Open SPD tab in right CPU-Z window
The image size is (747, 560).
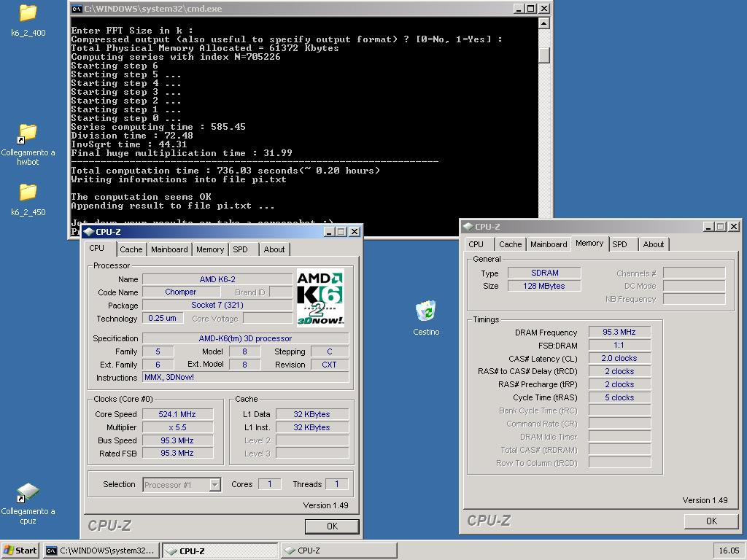[620, 244]
